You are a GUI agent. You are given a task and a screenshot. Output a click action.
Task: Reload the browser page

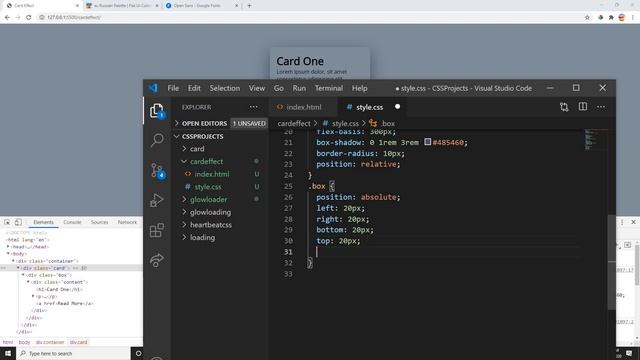click(29, 18)
